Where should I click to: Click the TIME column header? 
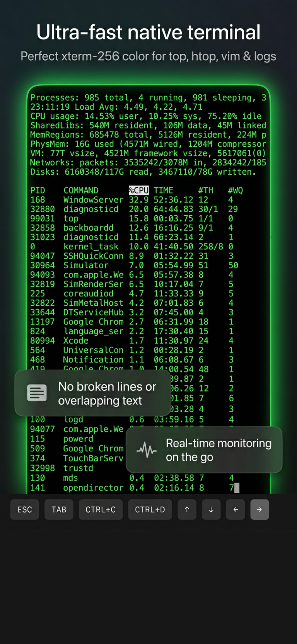pyautogui.click(x=163, y=190)
